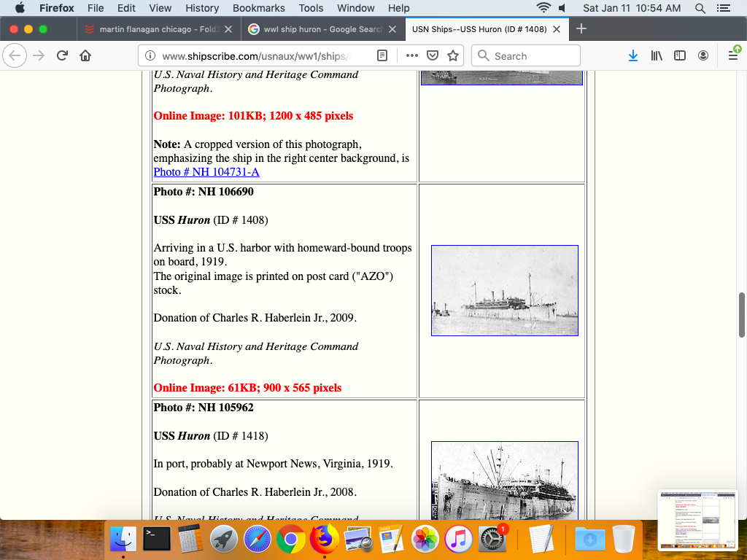Open the Firefox hamburger menu
The height and width of the screenshot is (560, 747).
(x=733, y=55)
